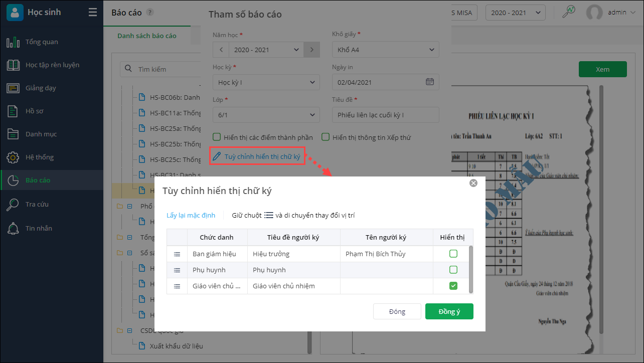Click the Xem button
Screen dimensions: 644x363
pos(603,69)
